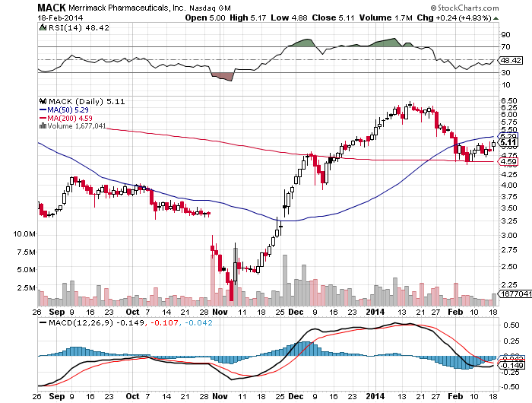The image size is (532, 403).
Task: Click the Volume 1,677,041 legend text
Action: click(77, 126)
